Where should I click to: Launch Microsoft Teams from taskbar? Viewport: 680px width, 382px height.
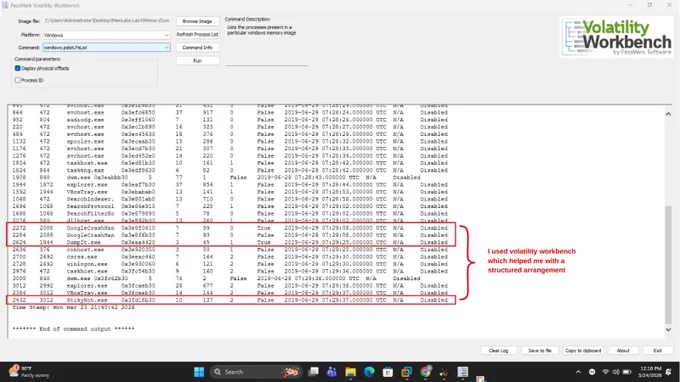coord(332,372)
